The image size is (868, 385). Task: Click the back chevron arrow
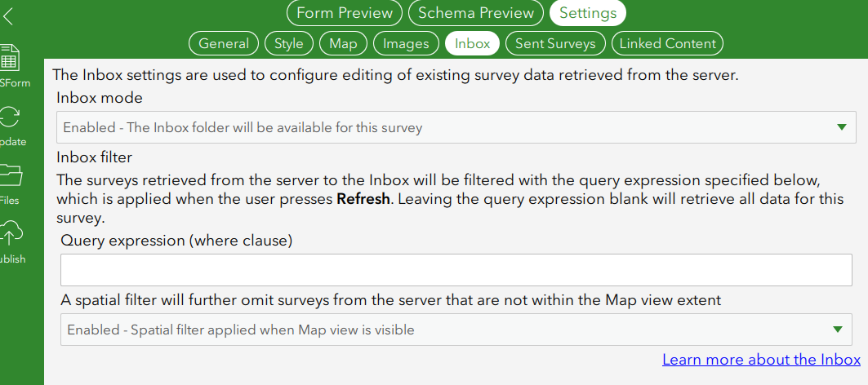(8, 16)
